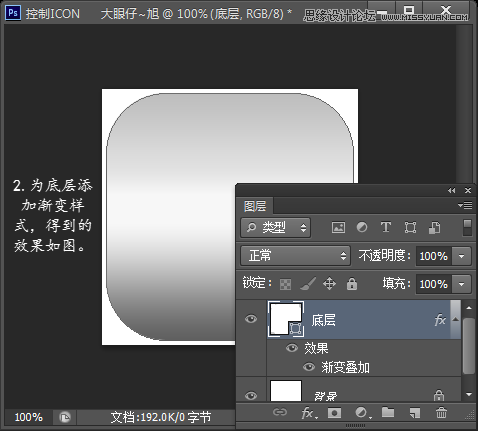The image size is (478, 431).
Task: Open the layers panel flyout menu icon
Action: pyautogui.click(x=465, y=205)
